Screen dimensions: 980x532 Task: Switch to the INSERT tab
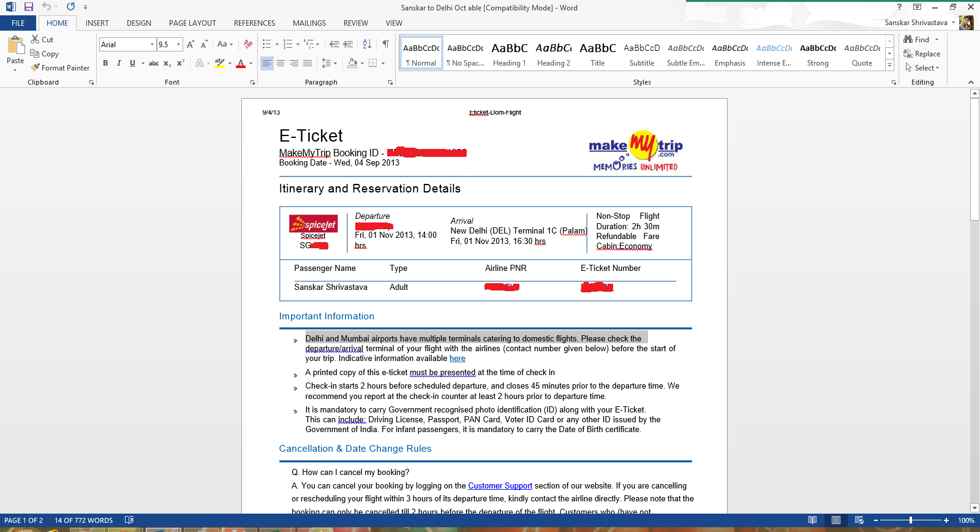pyautogui.click(x=97, y=23)
